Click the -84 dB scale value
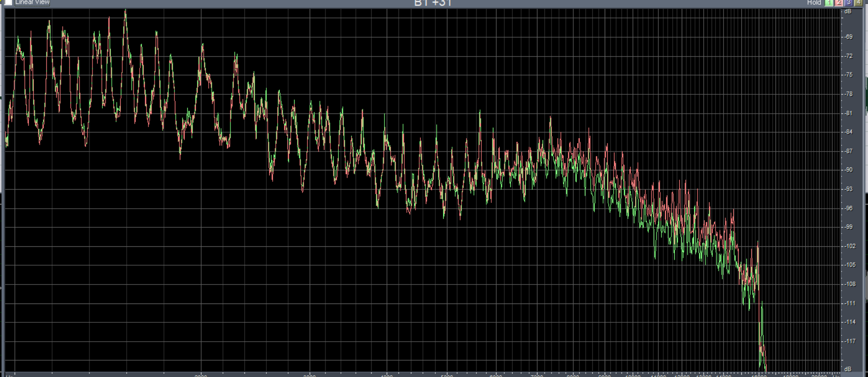The width and height of the screenshot is (868, 377). pos(849,132)
